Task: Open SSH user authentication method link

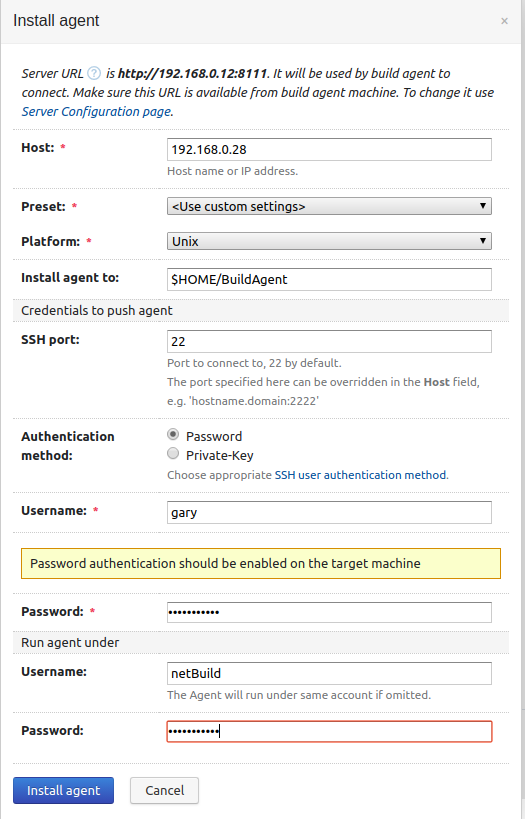Action: 360,475
